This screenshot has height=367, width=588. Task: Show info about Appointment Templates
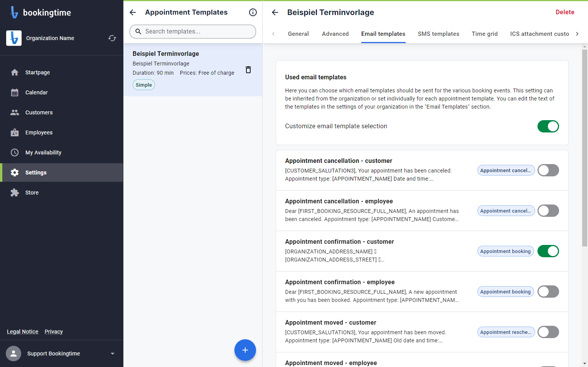(253, 12)
